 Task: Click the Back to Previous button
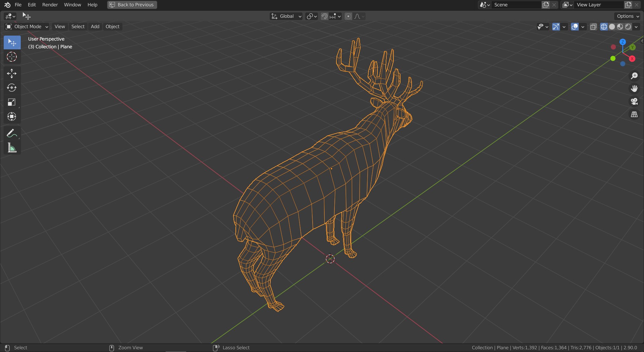point(132,5)
